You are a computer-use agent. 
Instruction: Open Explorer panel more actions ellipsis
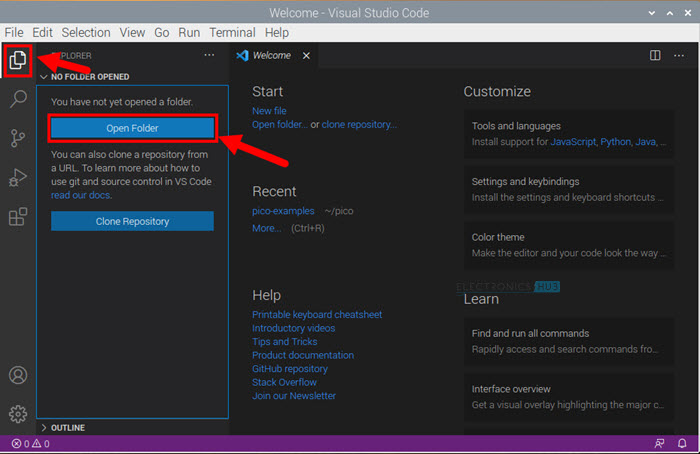(208, 56)
